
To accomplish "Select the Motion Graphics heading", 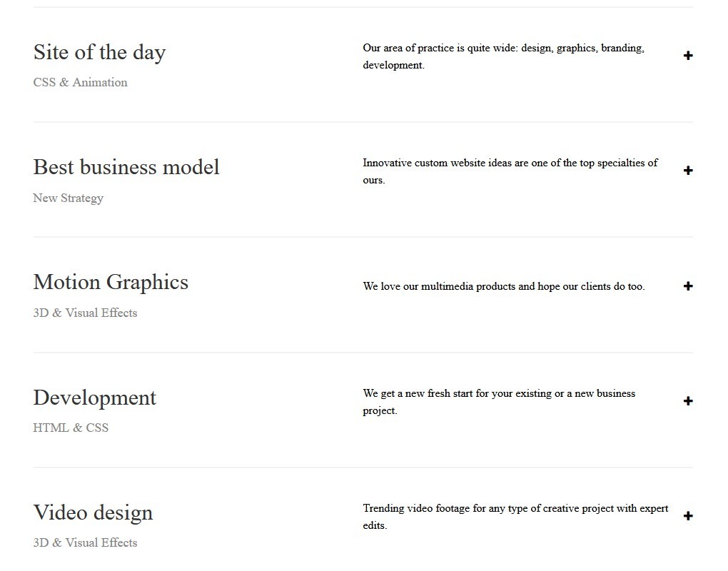I will 111,282.
